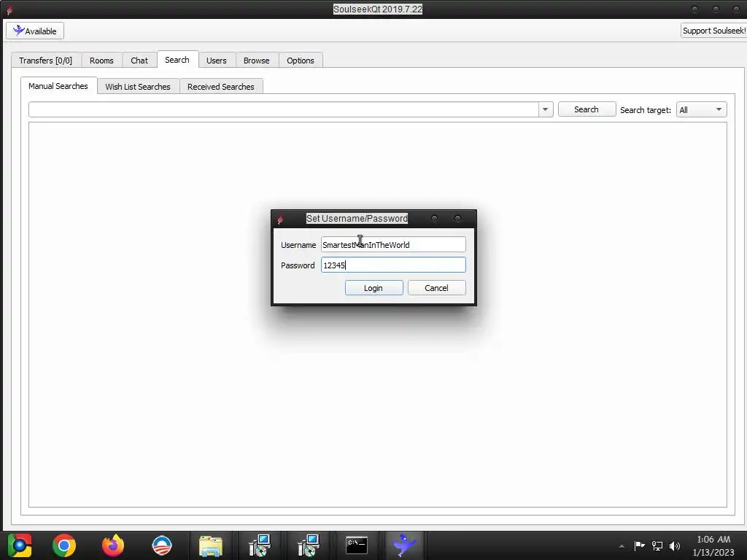747x560 pixels.
Task: Click the volume speaker tray icon
Action: 675,545
